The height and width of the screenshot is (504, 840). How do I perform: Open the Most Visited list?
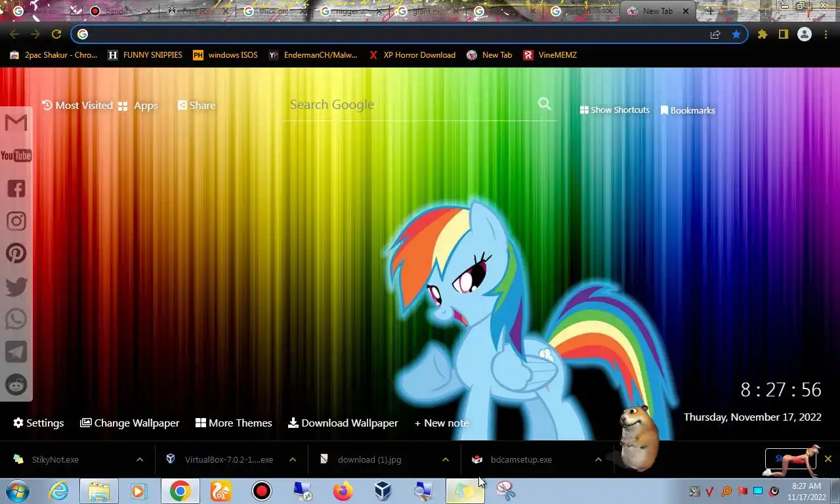pyautogui.click(x=77, y=105)
